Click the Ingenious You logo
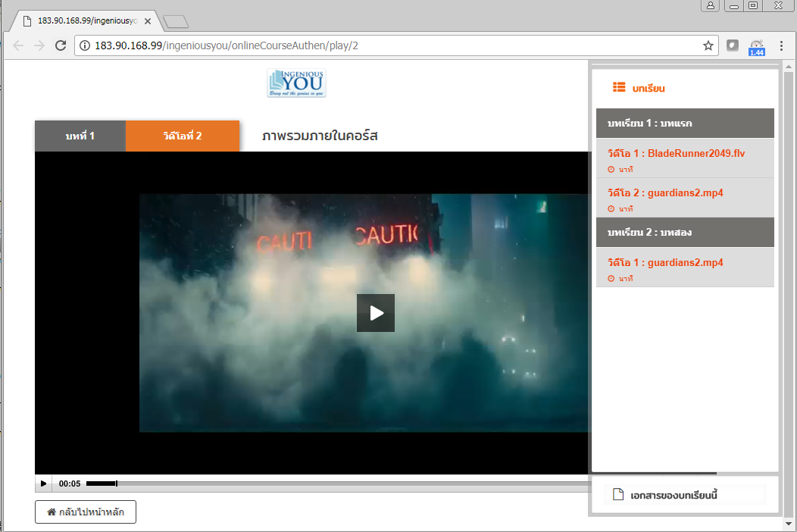The image size is (797, 532). tap(296, 83)
